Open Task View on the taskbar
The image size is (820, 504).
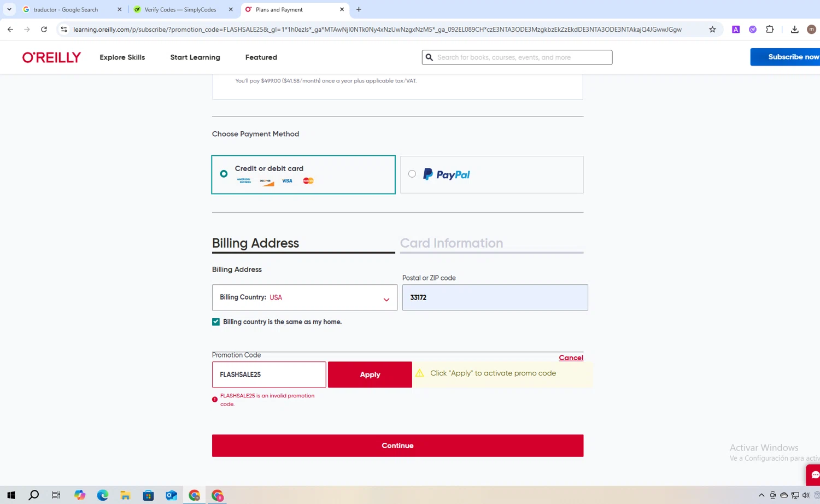[x=56, y=495]
